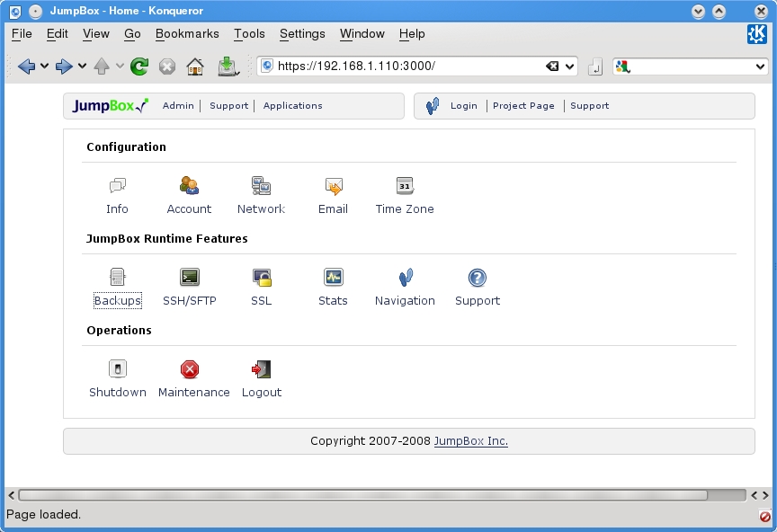This screenshot has height=532, width=777.
Task: Click the browser Reload toolbar button
Action: 138,66
